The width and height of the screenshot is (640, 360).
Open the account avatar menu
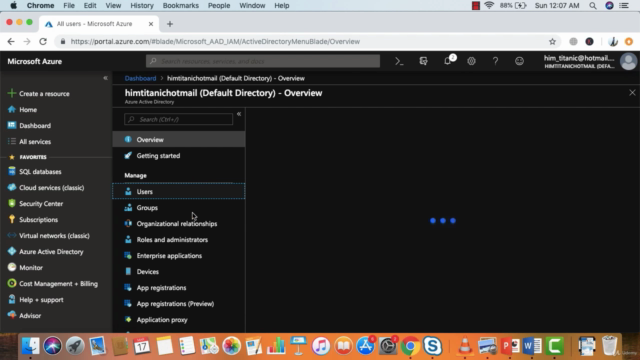(x=628, y=62)
